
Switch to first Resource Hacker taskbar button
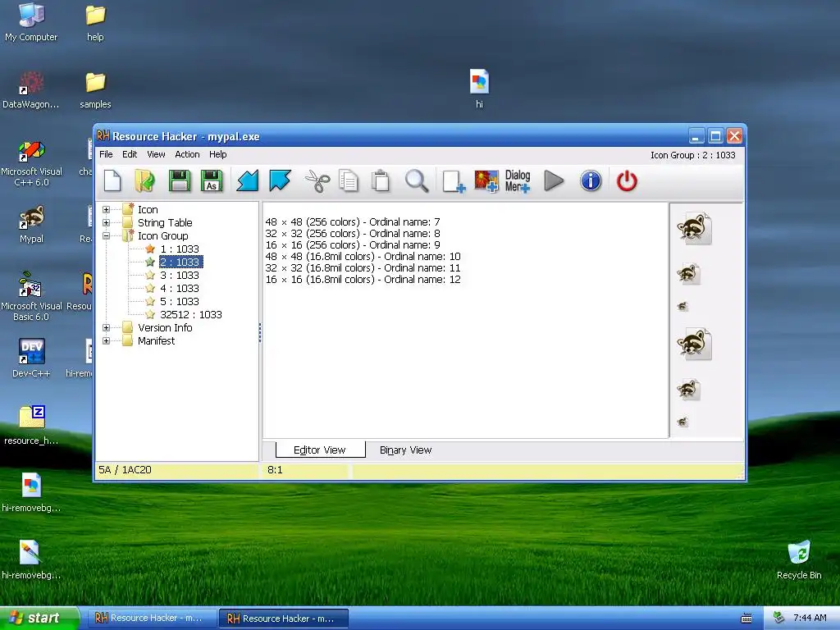[152, 619]
